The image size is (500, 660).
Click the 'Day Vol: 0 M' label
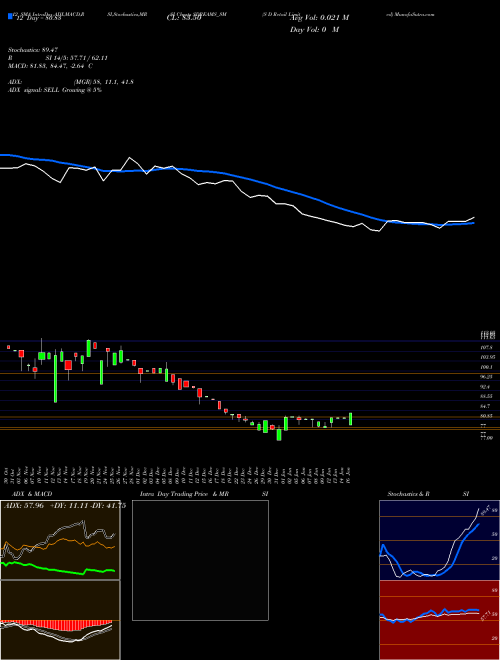pyautogui.click(x=314, y=29)
